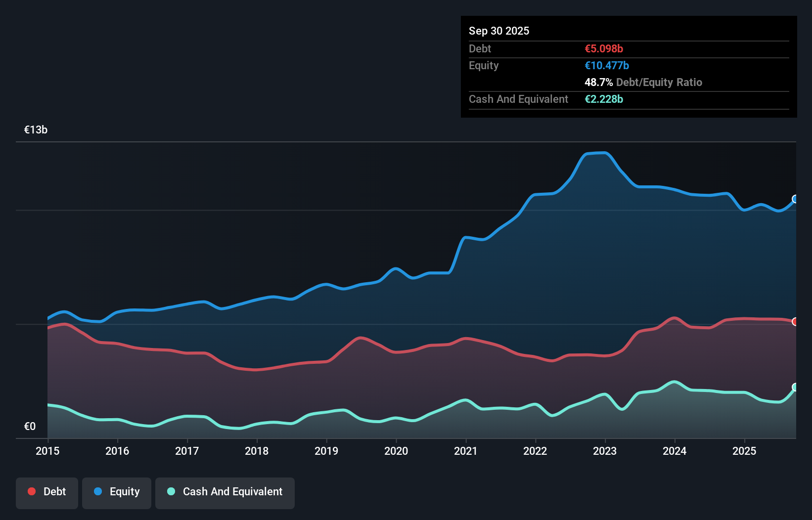Click the 2025 x-axis label
Image resolution: width=812 pixels, height=520 pixels.
(744, 451)
